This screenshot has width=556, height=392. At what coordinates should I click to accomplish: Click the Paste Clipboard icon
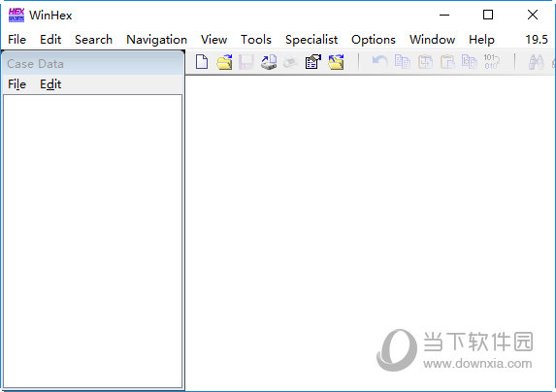point(447,62)
